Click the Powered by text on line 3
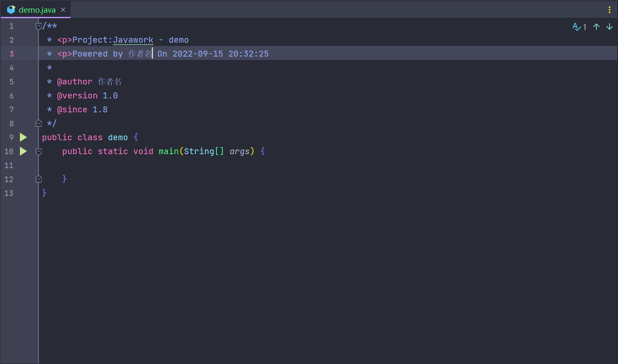This screenshot has height=364, width=618. click(x=98, y=54)
